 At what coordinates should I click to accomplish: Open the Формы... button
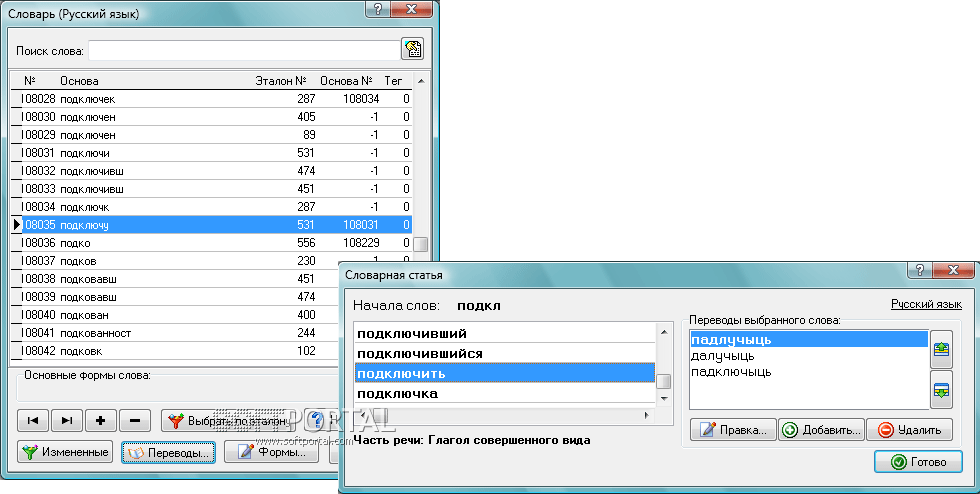[x=271, y=451]
